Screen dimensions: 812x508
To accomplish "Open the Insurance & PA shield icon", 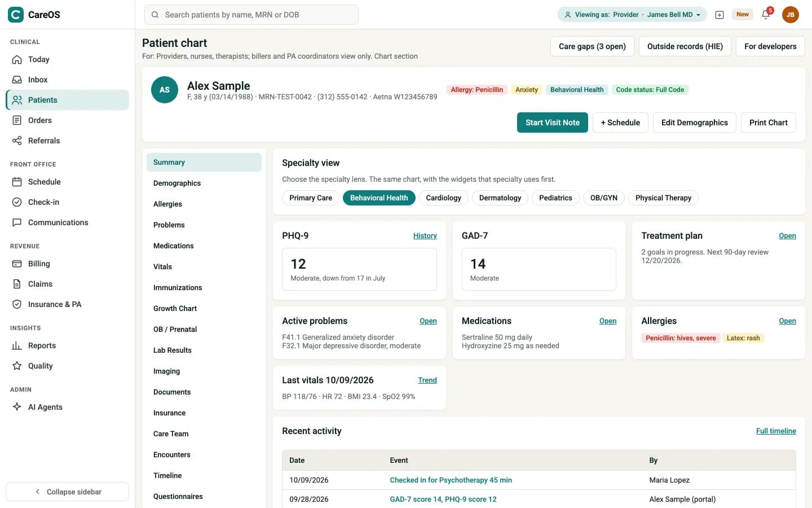I will [x=17, y=304].
